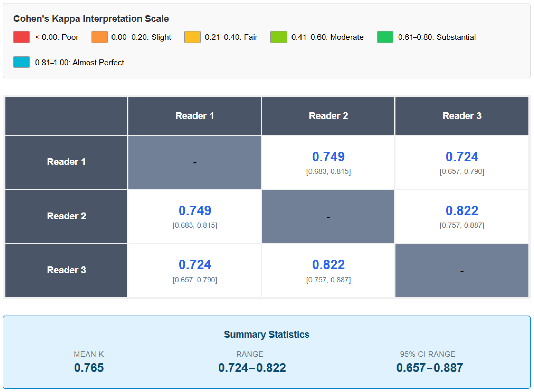This screenshot has height=392, width=534.
Task: Select the Reader 1 row header
Action: click(x=66, y=162)
